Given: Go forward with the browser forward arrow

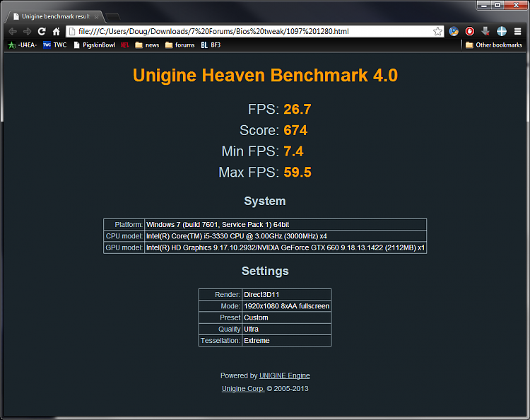Looking at the screenshot, I should pyautogui.click(x=27, y=31).
